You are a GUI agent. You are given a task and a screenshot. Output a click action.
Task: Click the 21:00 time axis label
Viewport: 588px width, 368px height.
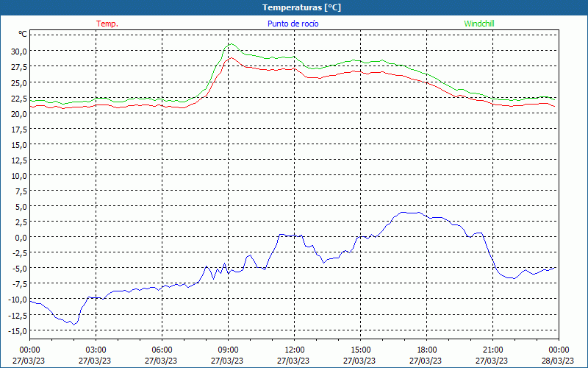[492, 350]
